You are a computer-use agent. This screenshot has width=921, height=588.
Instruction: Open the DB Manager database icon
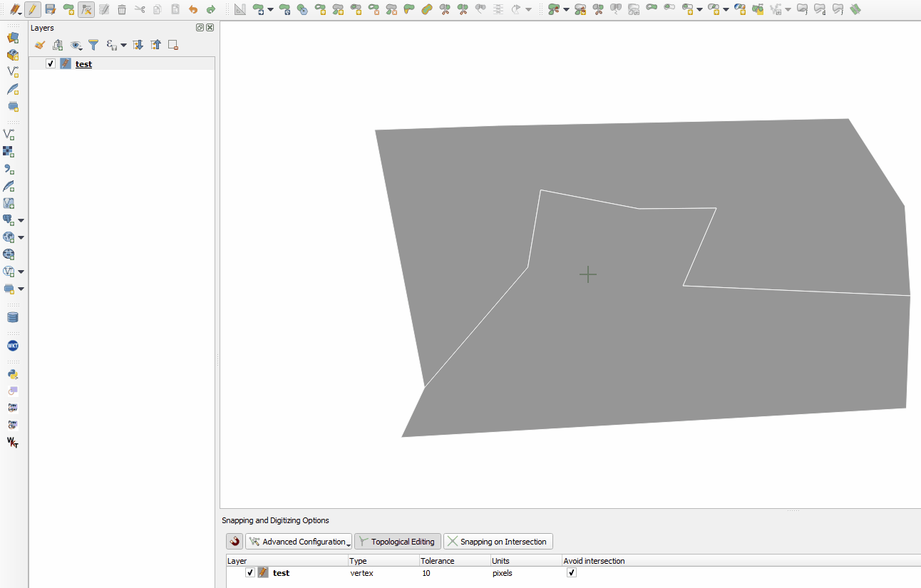tap(12, 317)
